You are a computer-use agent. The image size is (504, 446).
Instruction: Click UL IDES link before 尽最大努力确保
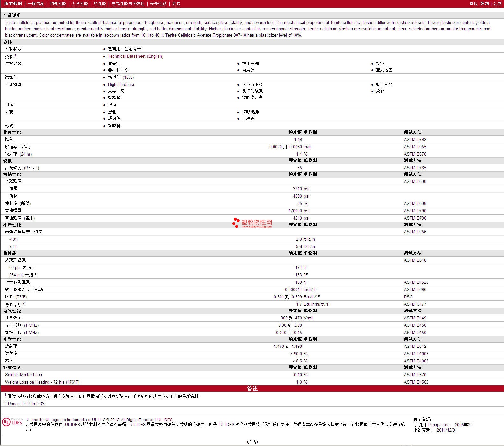point(138,424)
